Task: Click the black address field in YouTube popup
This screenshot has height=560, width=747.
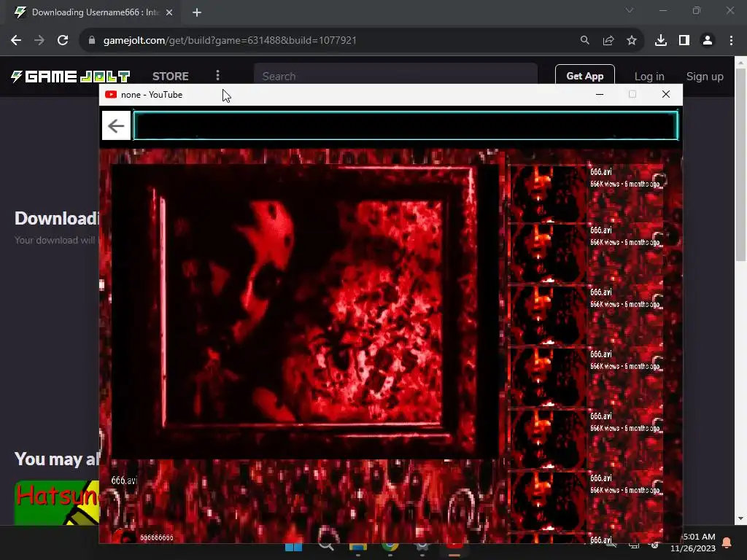Action: pos(406,125)
